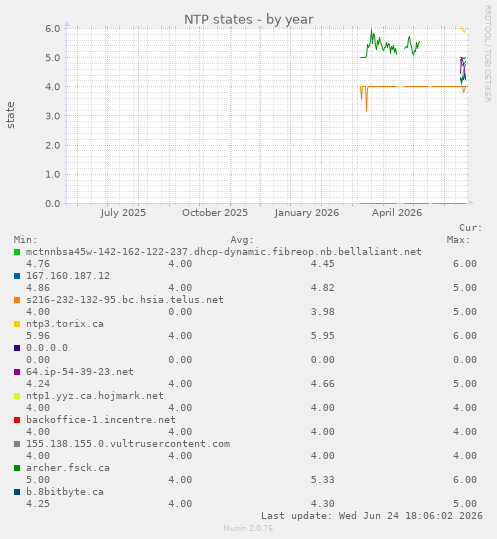This screenshot has width=497, height=539.
Task: Click the 6.0 y-axis value label
Action: point(53,29)
